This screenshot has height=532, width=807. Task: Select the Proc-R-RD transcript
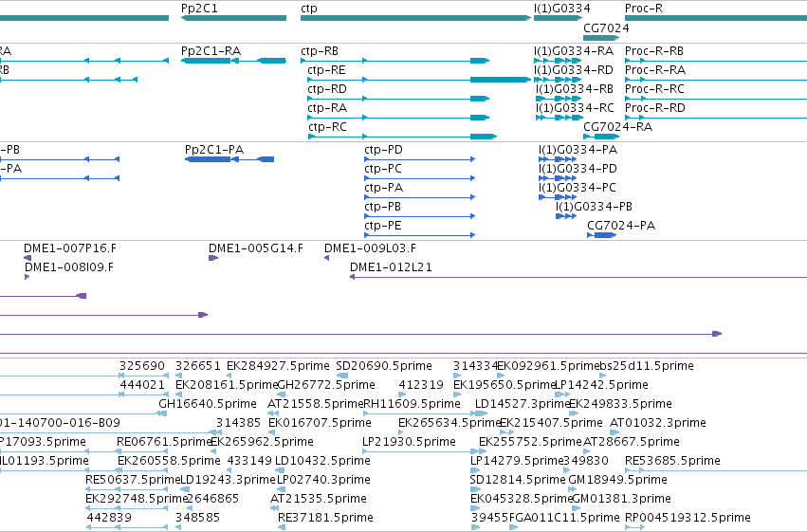pos(716,118)
